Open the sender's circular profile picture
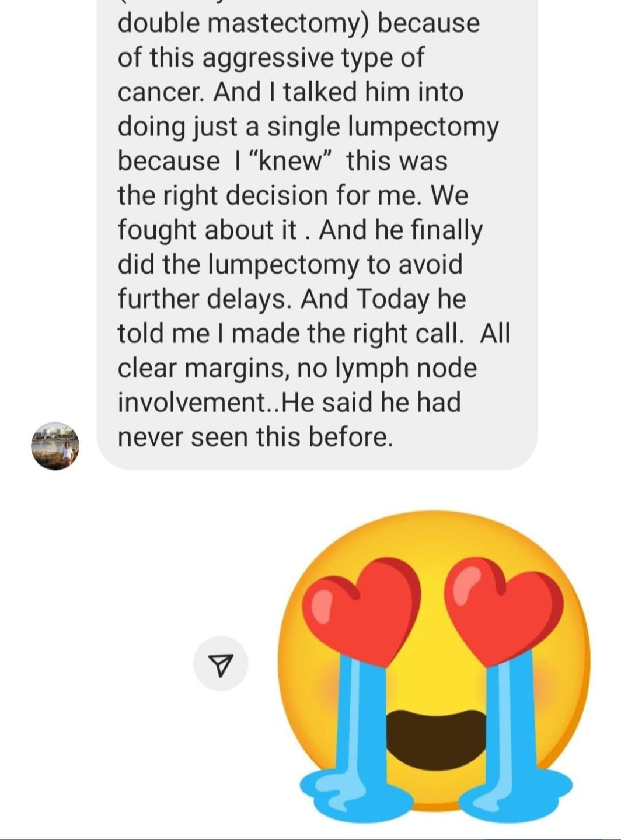The image size is (621, 840). coord(55,446)
